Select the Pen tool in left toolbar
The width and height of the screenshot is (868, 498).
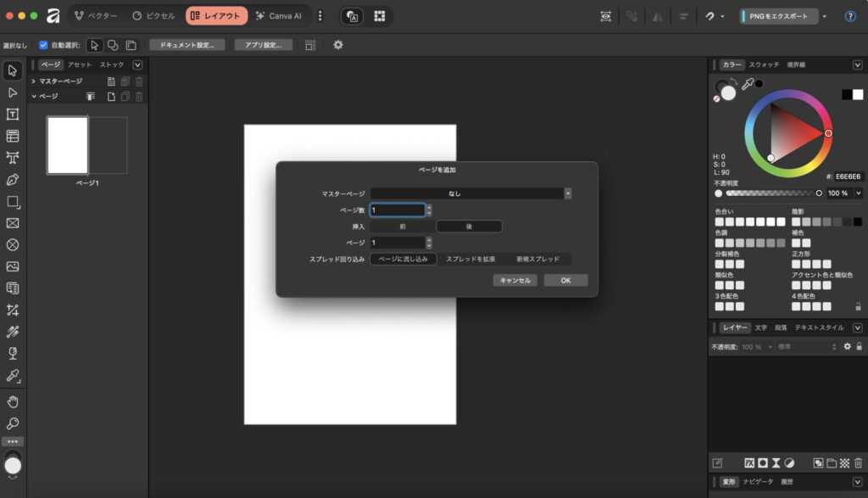click(13, 180)
